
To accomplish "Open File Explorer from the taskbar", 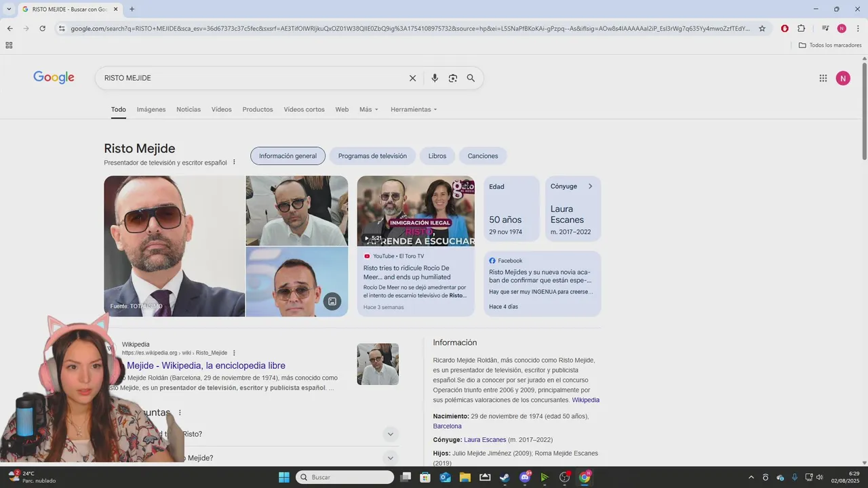I will tap(465, 477).
